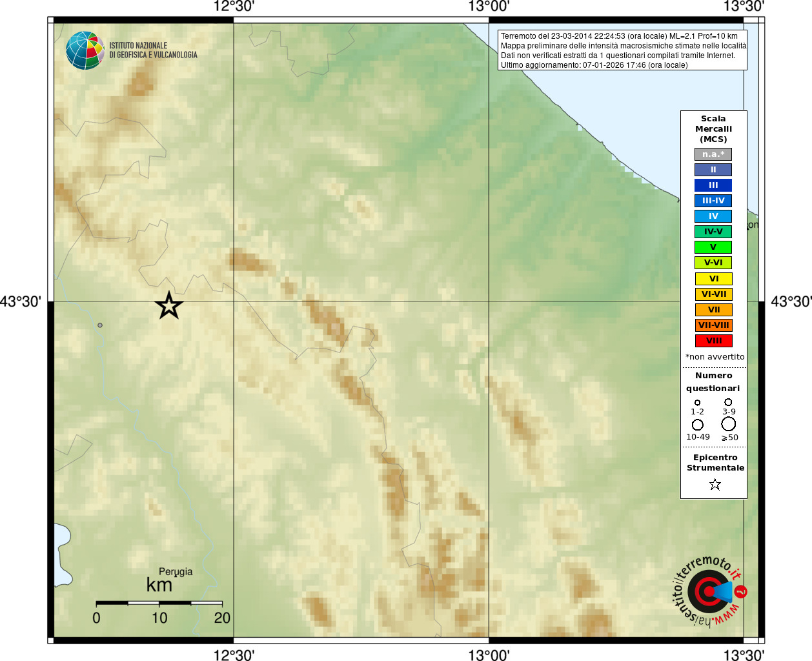The image size is (812, 661).
Task: Select the IV-V intensity swatch
Action: coord(713,232)
